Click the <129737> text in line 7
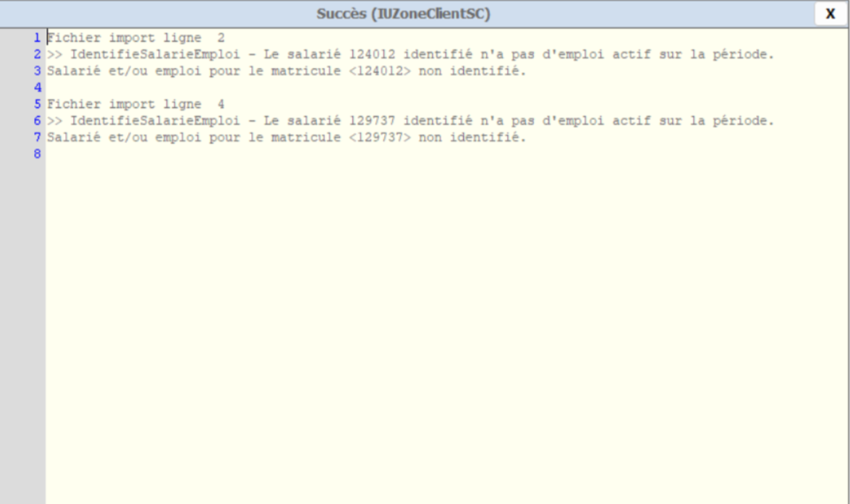Image resolution: width=850 pixels, height=504 pixels. pos(380,137)
